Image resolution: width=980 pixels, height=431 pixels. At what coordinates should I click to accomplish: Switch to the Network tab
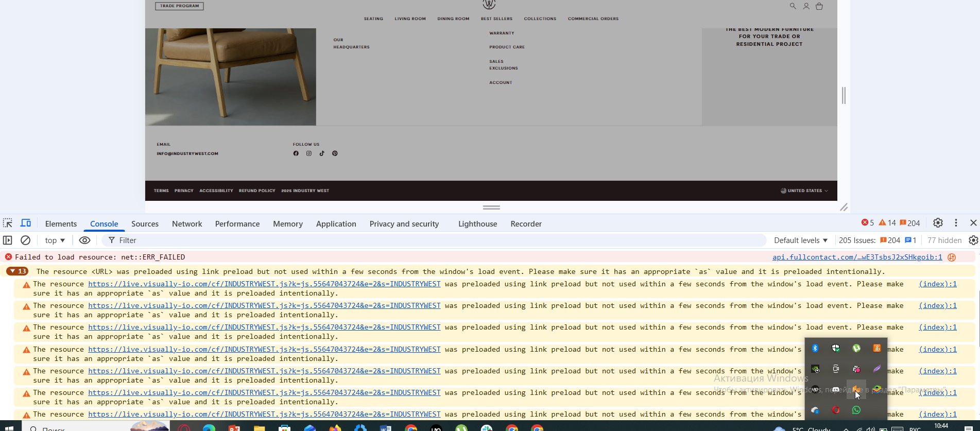(187, 223)
